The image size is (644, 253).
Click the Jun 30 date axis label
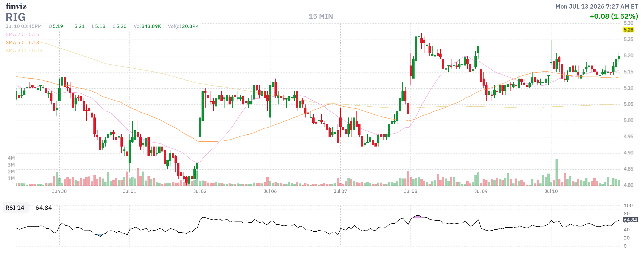[59, 191]
